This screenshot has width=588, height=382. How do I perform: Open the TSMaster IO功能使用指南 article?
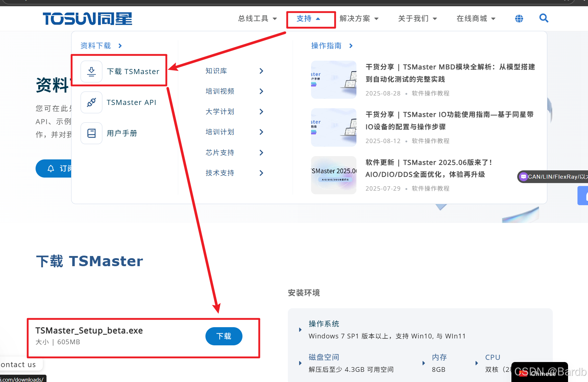449,121
